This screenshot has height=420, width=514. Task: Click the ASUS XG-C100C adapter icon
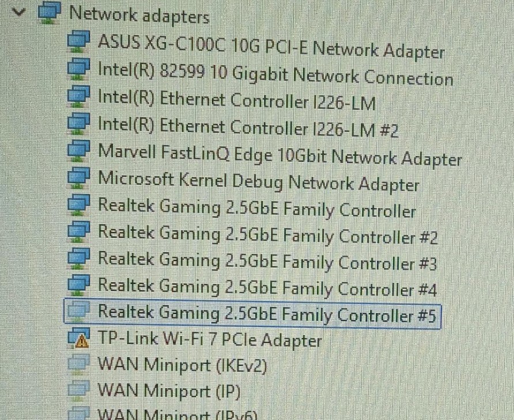(78, 41)
